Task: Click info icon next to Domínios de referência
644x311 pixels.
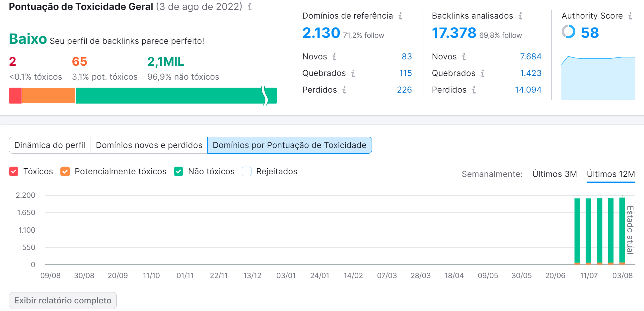Action: click(x=400, y=16)
